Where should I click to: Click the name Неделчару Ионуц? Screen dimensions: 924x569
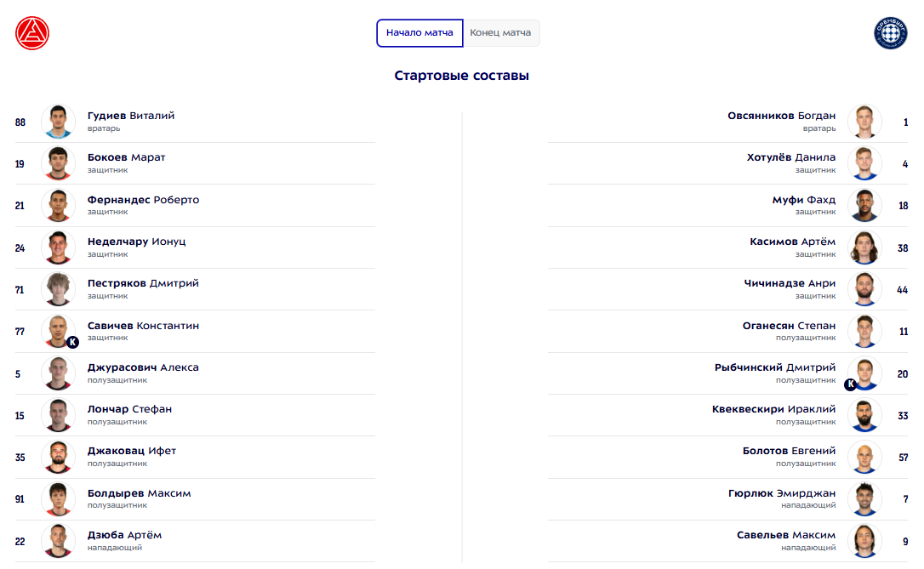coord(136,242)
